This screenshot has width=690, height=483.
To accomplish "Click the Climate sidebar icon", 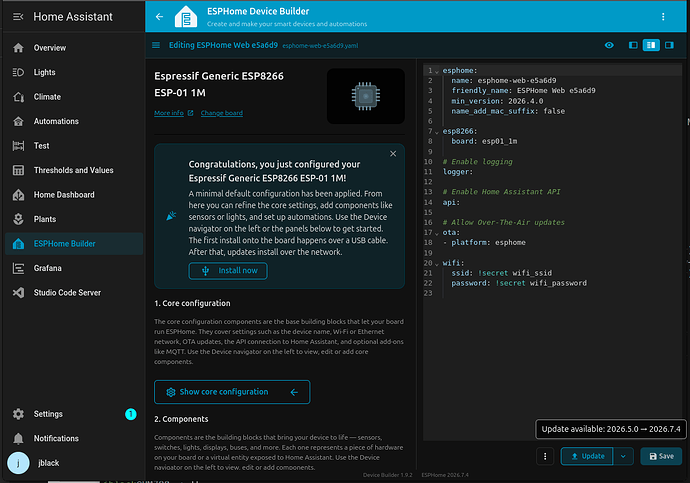I will (18, 97).
